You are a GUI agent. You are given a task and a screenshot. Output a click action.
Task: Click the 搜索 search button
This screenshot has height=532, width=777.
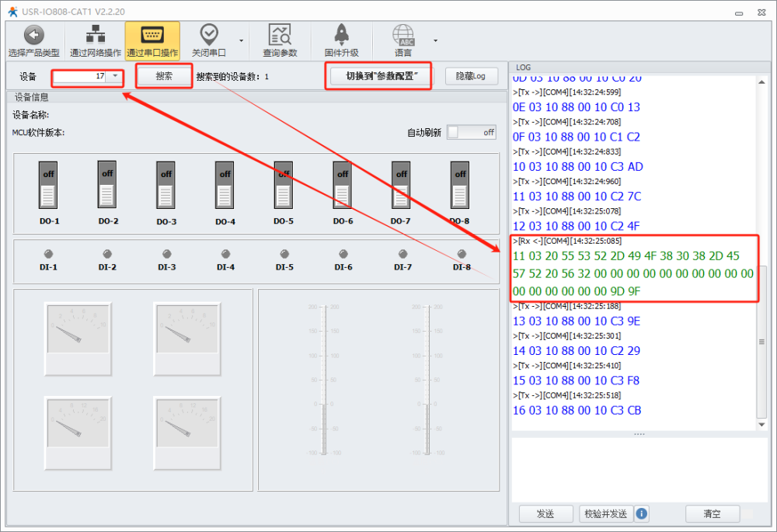(164, 76)
